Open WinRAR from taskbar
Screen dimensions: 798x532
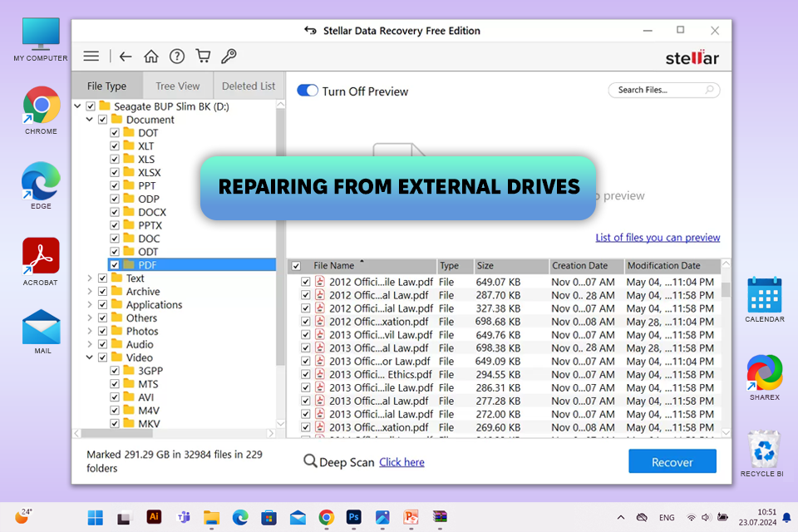pyautogui.click(x=440, y=517)
